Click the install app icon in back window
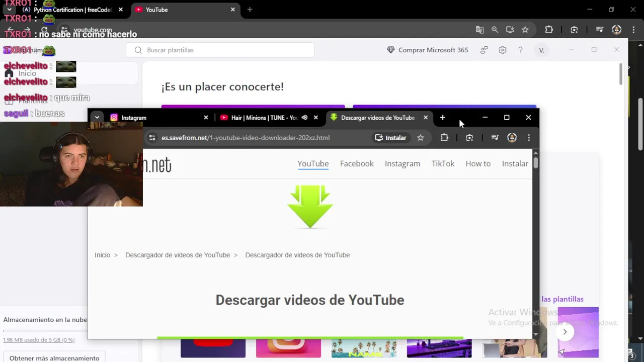 coord(510,30)
